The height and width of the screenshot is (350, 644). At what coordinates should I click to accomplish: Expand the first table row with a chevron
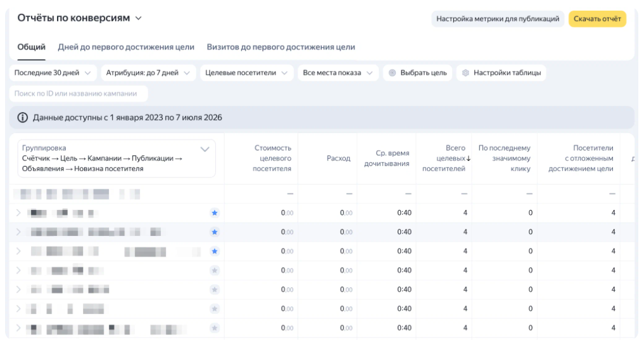tap(18, 213)
